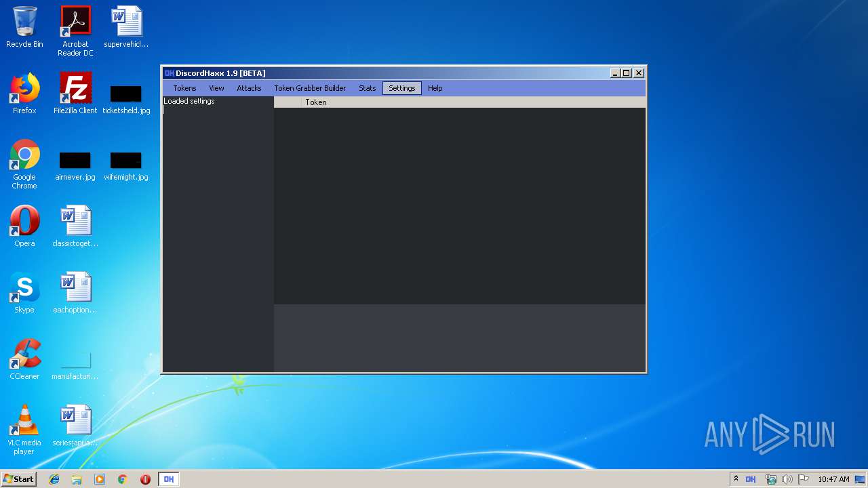This screenshot has width=868, height=488.
Task: Select ticketsheld.jpg desktop file
Action: pos(126,100)
